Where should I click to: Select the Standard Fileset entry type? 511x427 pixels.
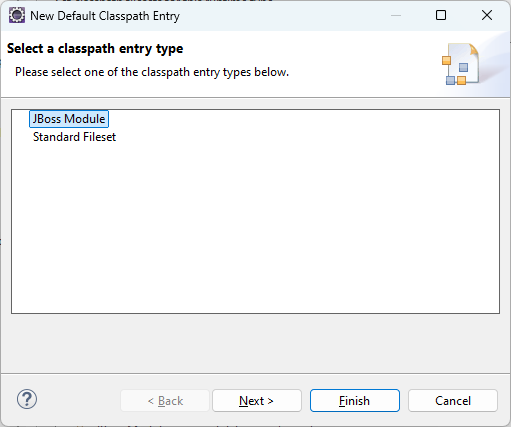click(74, 137)
